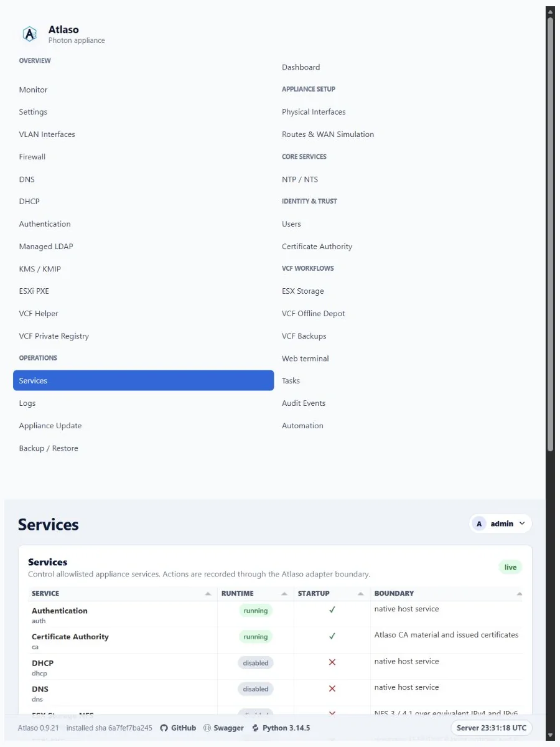The image size is (560, 747).
Task: Open the admin user dropdown chevron
Action: click(x=522, y=524)
